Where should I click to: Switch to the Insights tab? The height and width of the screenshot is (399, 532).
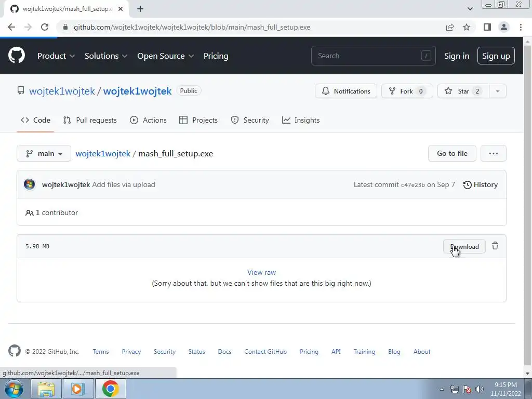point(301,120)
